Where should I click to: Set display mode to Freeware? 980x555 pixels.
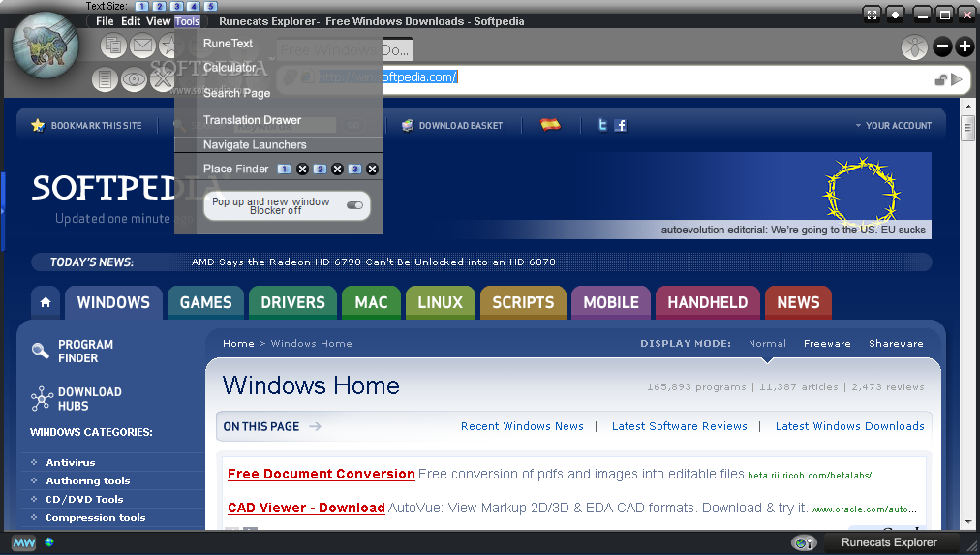coord(827,343)
